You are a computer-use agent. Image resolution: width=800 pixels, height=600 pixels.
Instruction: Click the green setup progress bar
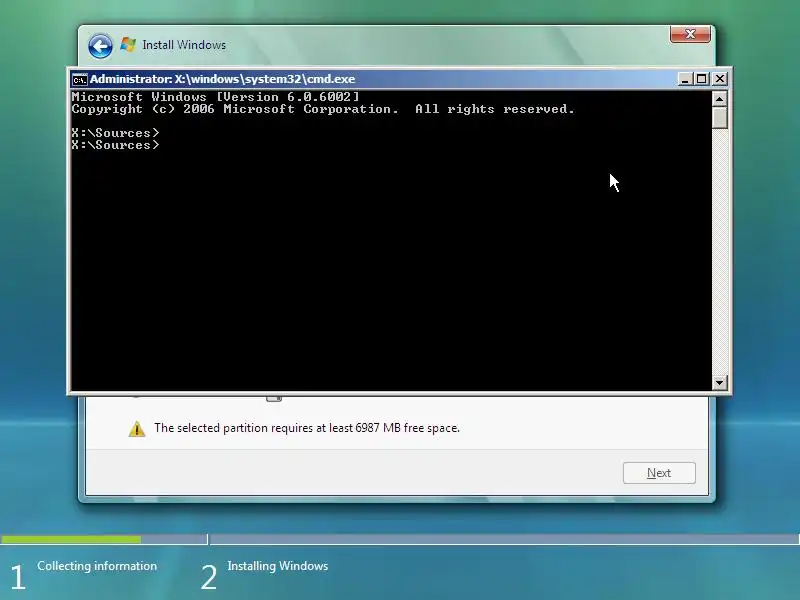pyautogui.click(x=71, y=539)
